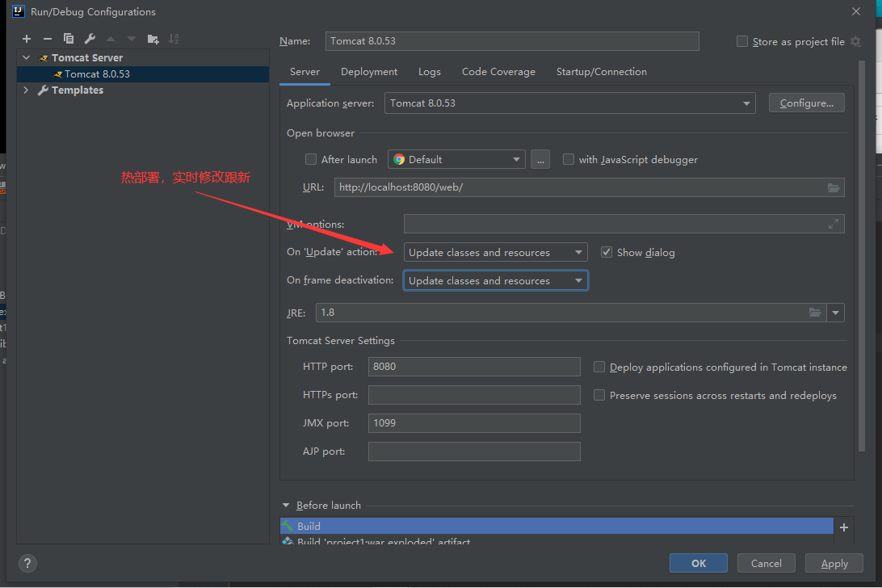Browse JRE folder icon

tap(814, 313)
